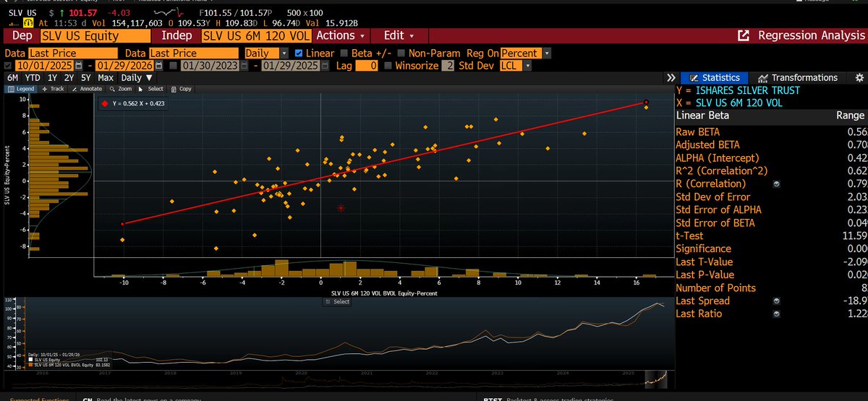Choose the Select pointer tool above scatter chart
Screen dimensions: 868x401
click(151, 89)
